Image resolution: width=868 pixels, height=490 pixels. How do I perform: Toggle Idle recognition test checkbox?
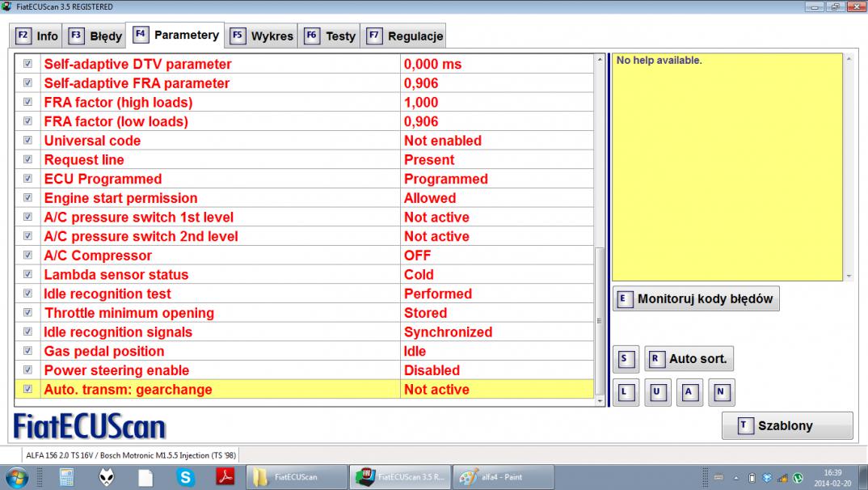[x=27, y=294]
